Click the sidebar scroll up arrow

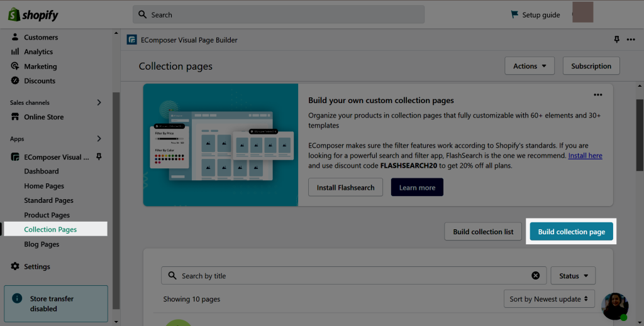tap(116, 33)
